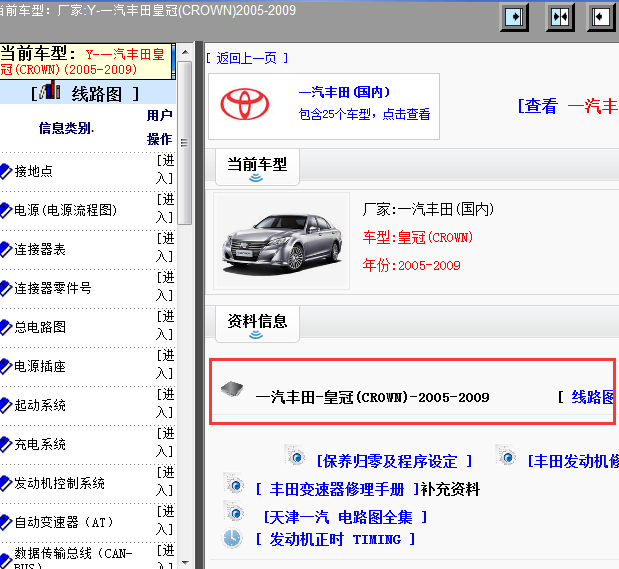
Task: Click the left panel scrollbar up arrow
Action: point(185,52)
